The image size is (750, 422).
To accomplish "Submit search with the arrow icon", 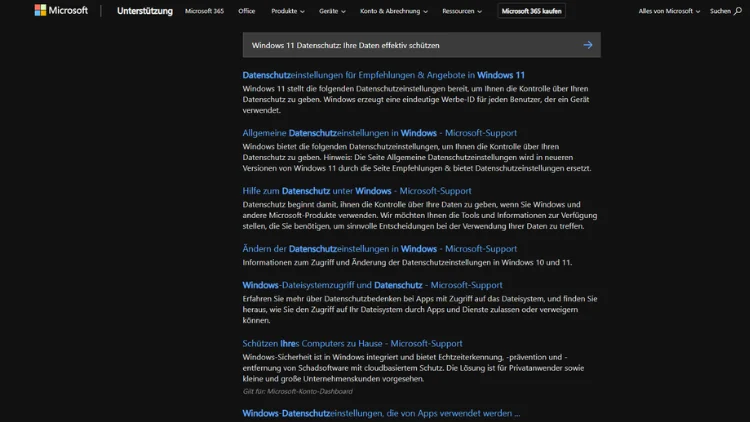I will [588, 45].
